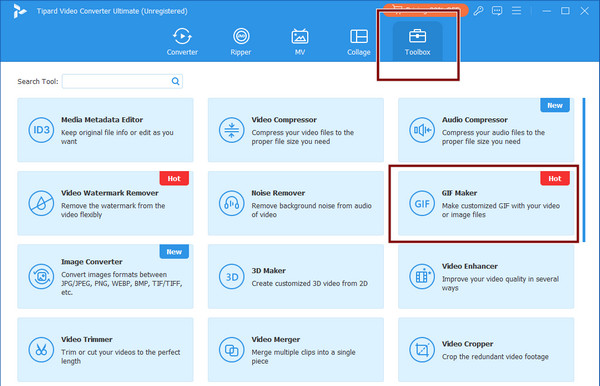
Task: Open the Media Metadata Editor title
Action: pyautogui.click(x=102, y=120)
